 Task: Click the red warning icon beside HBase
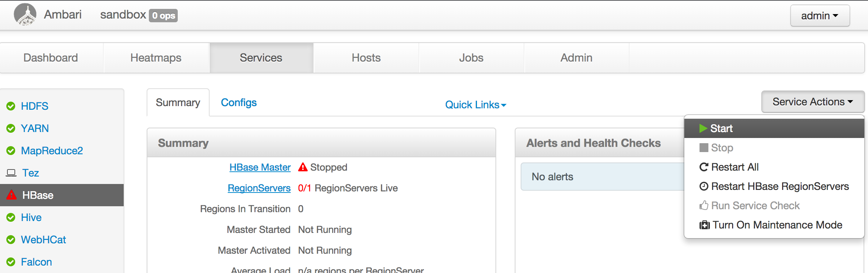[x=11, y=195]
